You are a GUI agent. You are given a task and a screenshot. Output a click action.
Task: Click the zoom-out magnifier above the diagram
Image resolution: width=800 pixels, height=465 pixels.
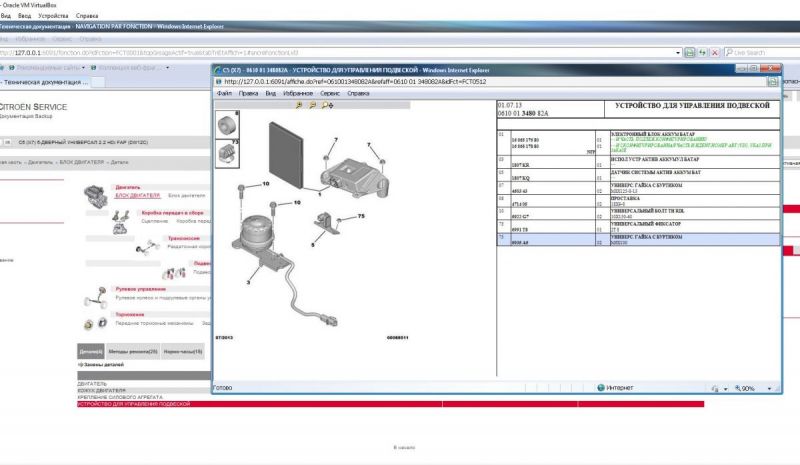(x=311, y=104)
